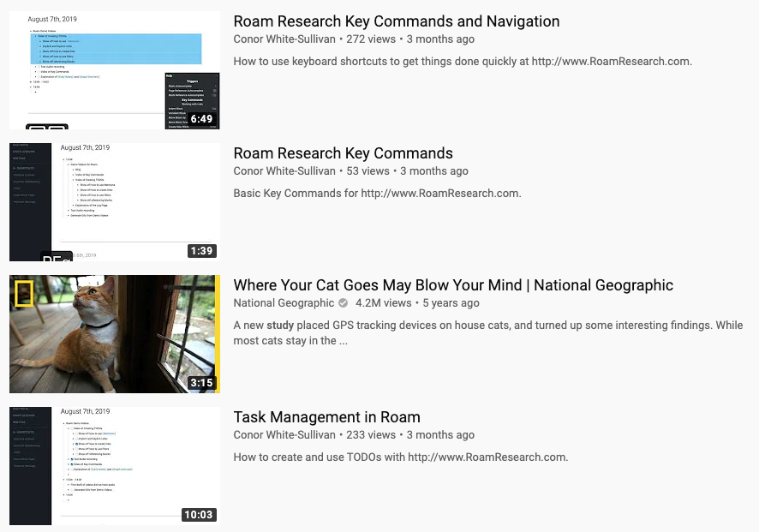
Task: Click '233 views' text
Action: [371, 434]
